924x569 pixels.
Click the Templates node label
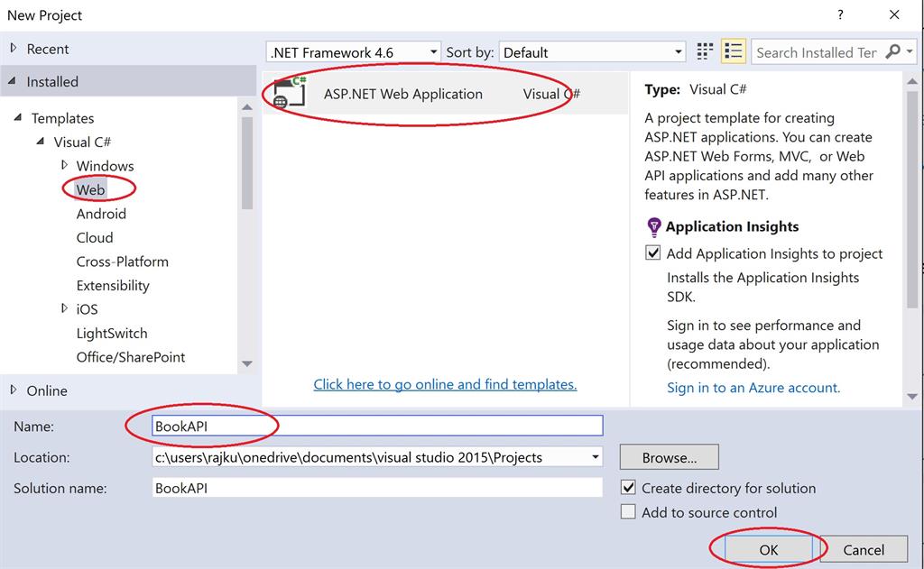click(x=62, y=118)
